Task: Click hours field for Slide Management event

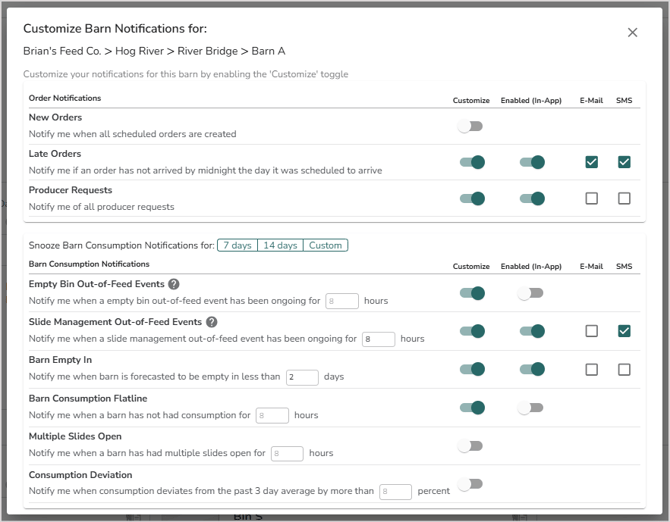Action: pyautogui.click(x=378, y=339)
